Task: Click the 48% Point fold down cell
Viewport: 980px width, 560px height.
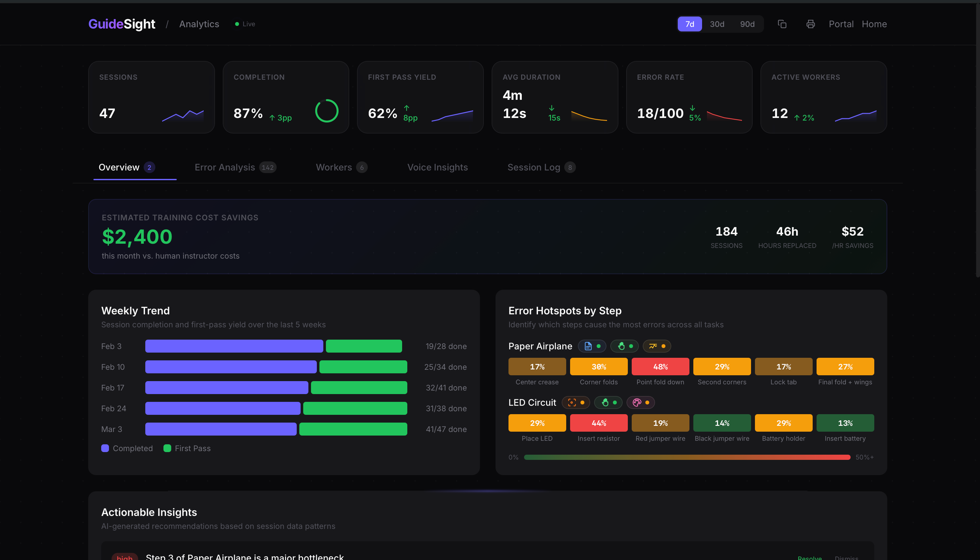Action: click(660, 367)
